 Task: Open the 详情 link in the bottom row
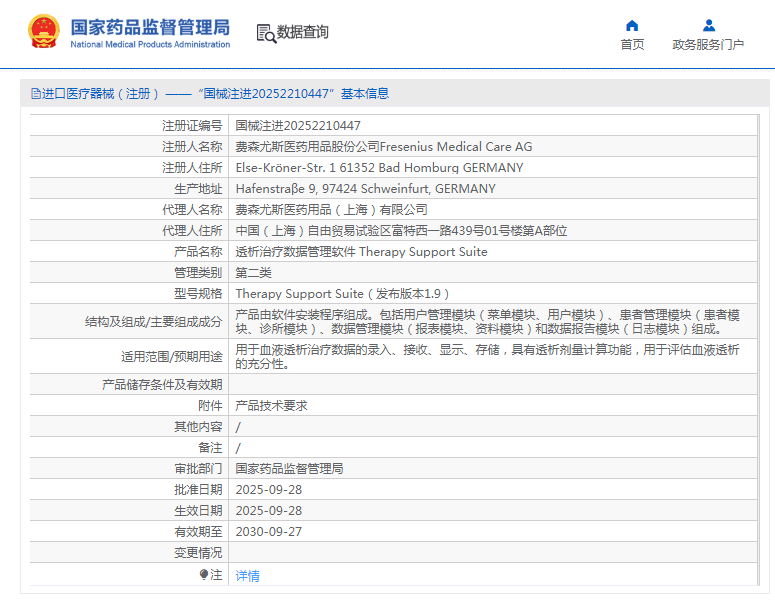[x=247, y=576]
